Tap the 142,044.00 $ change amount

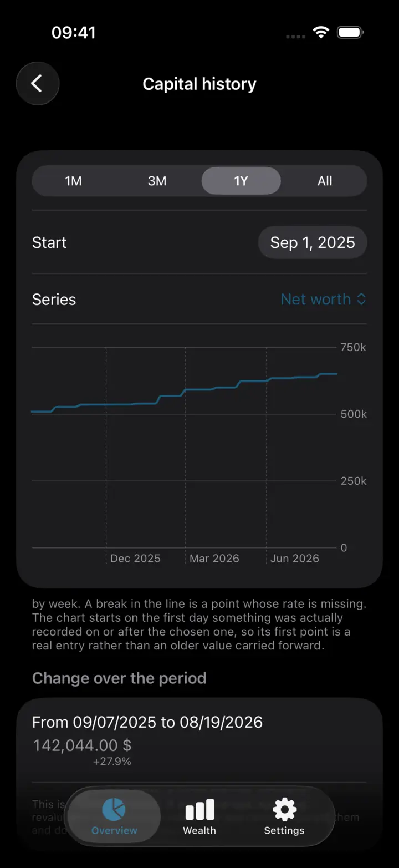[x=82, y=745]
